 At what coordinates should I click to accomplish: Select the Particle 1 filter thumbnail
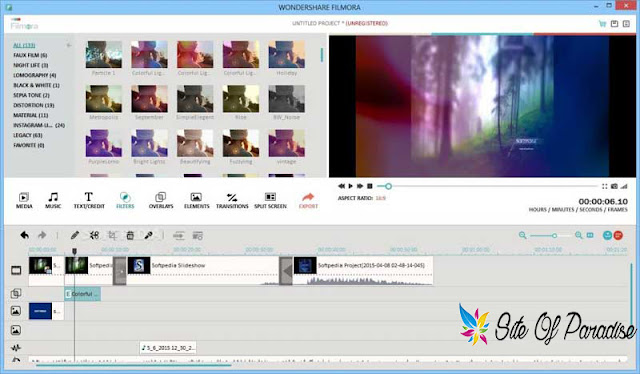point(104,54)
